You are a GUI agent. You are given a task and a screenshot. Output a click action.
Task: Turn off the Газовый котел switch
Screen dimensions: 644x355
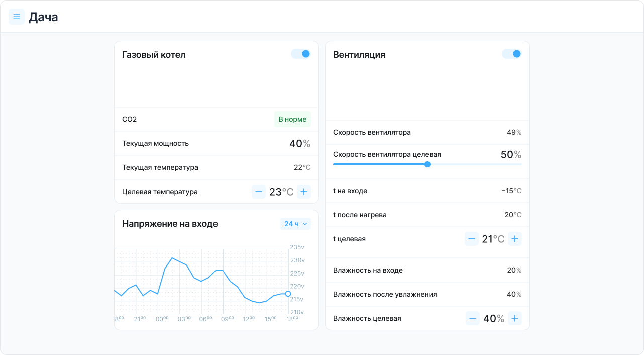301,54
